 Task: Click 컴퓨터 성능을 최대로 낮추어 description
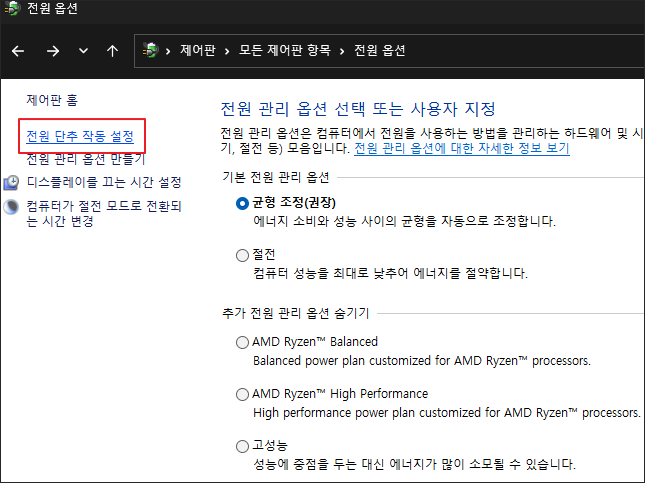(390, 273)
